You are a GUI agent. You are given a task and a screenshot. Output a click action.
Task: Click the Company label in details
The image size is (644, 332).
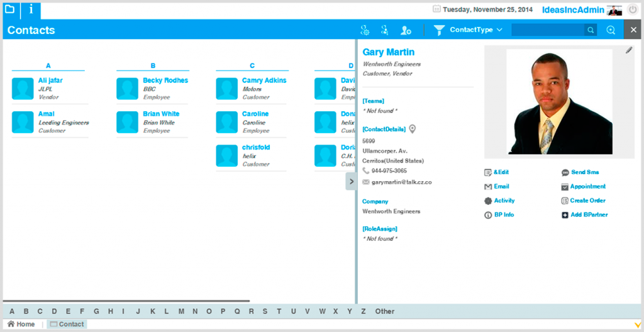click(375, 201)
